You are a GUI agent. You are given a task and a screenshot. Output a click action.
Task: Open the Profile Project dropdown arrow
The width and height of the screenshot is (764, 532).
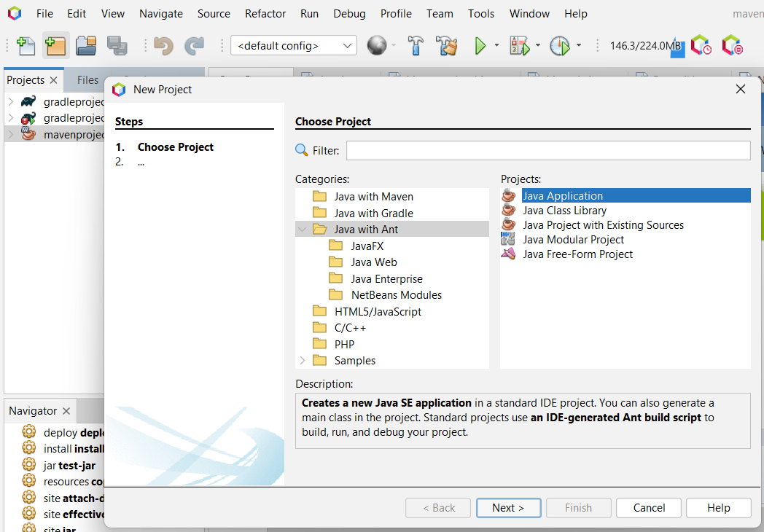(x=579, y=45)
